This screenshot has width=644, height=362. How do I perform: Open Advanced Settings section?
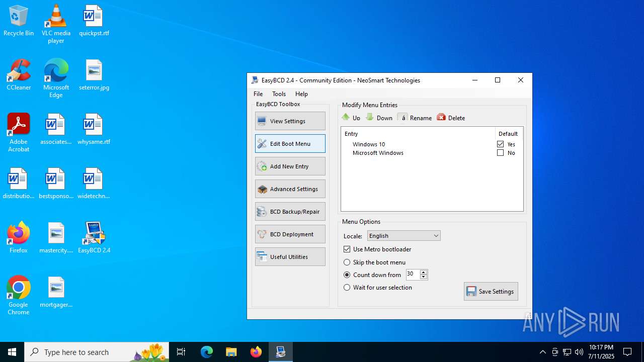point(290,189)
